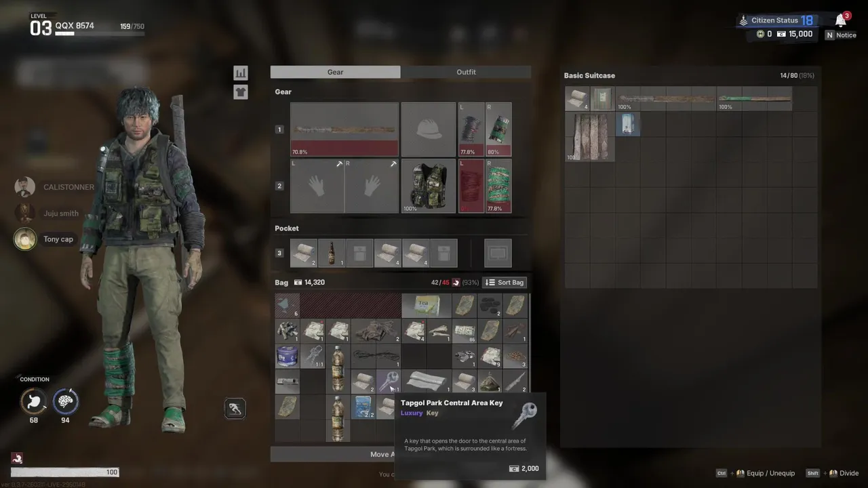This screenshot has height=488, width=868.
Task: Click the Notice button
Action: [x=841, y=35]
